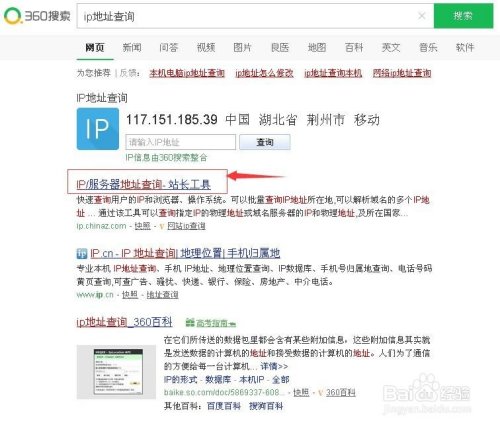
Task: Open the ip地址查询_360百科 result
Action: 124,322
